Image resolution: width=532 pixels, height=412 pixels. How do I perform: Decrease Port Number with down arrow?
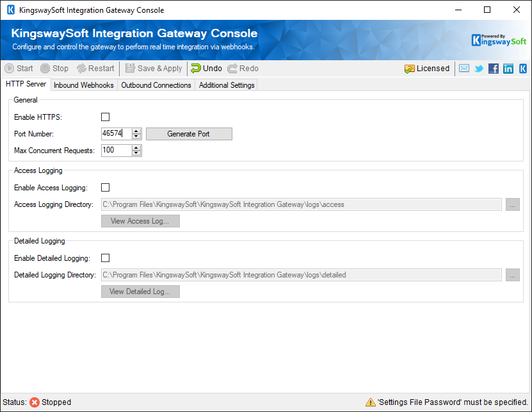tap(136, 136)
